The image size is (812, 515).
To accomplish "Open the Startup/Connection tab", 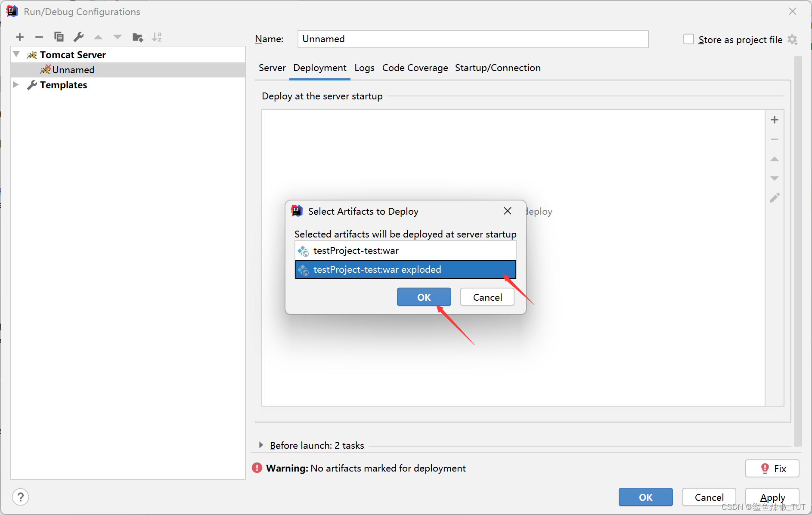I will (498, 68).
